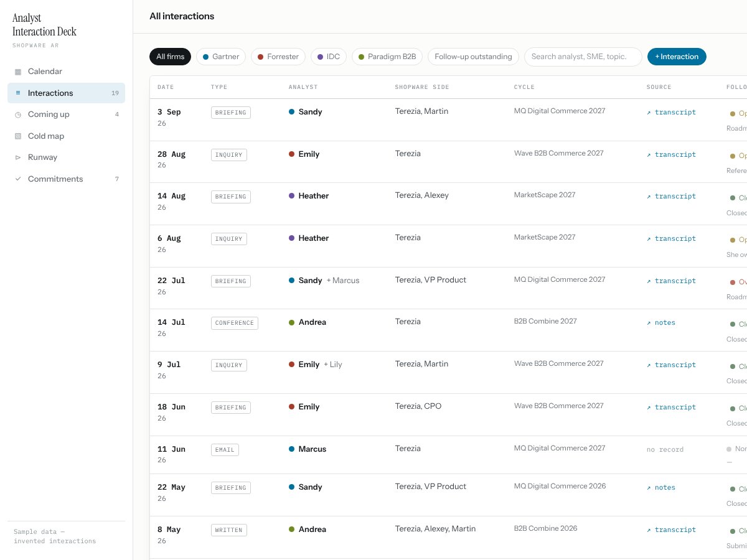Open transcript for 28 Aug Emily inquiry
Image resolution: width=747 pixels, height=560 pixels.
pyautogui.click(x=671, y=155)
